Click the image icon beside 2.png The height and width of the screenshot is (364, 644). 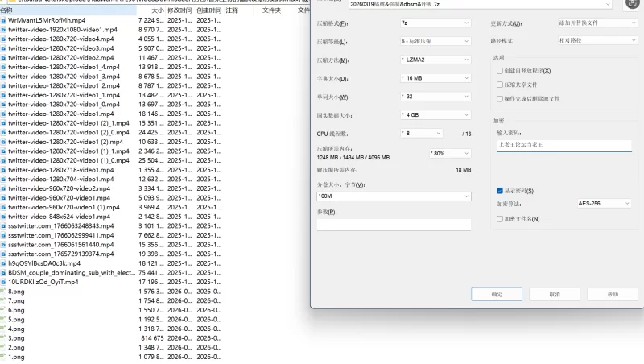point(3,348)
